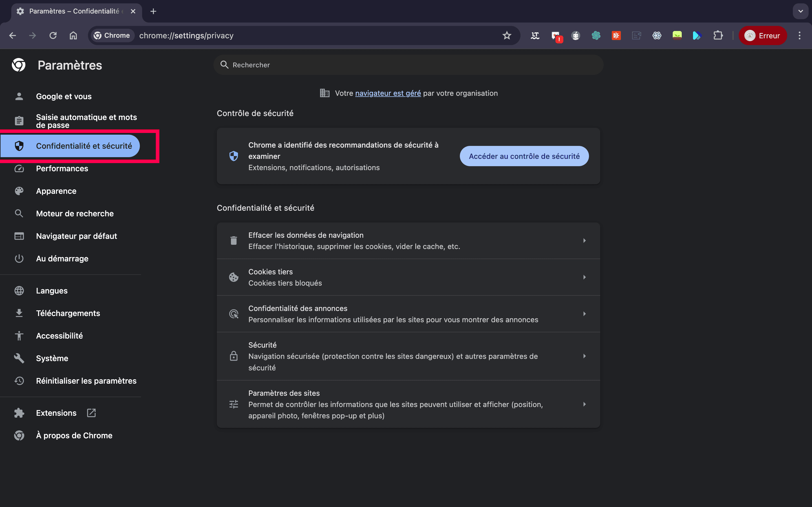Open new tab with plus button

pos(153,11)
